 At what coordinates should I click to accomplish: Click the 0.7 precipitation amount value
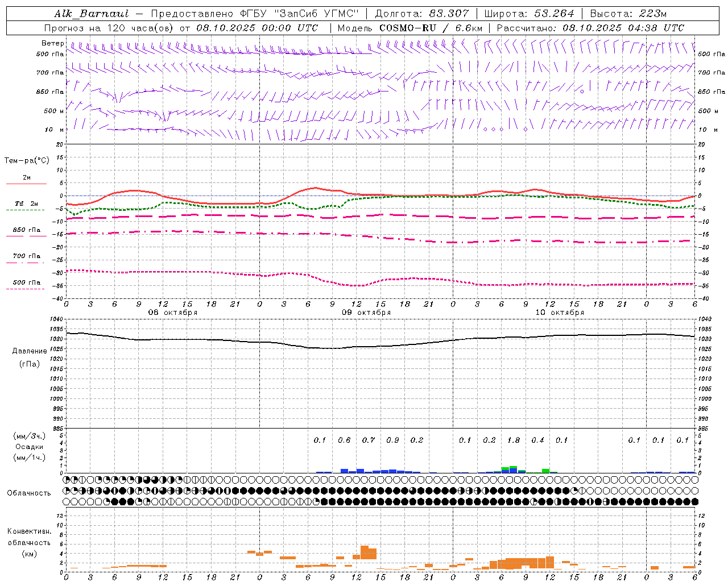(x=369, y=440)
